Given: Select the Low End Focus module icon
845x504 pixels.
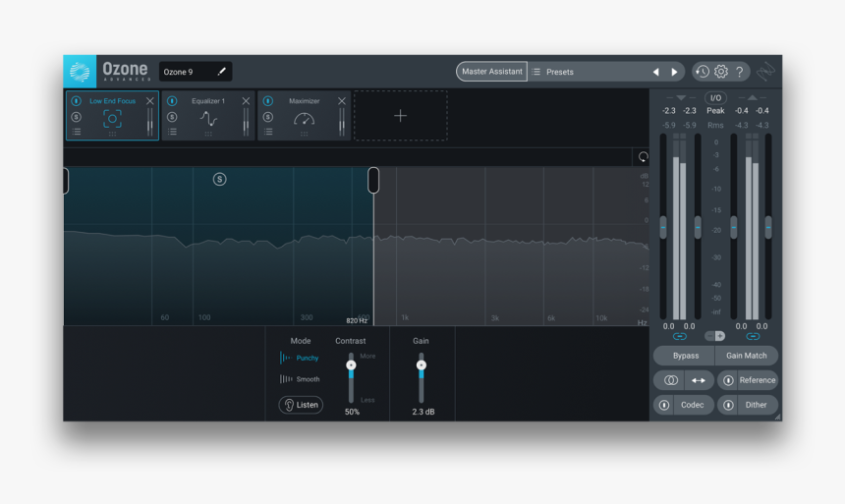Looking at the screenshot, I should pos(112,119).
